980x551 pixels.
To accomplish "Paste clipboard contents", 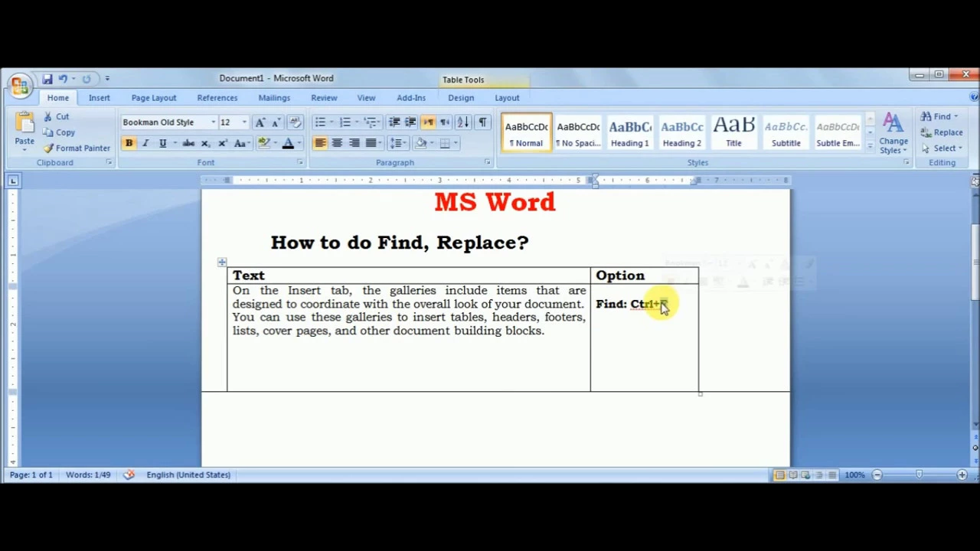I will 24,129.
